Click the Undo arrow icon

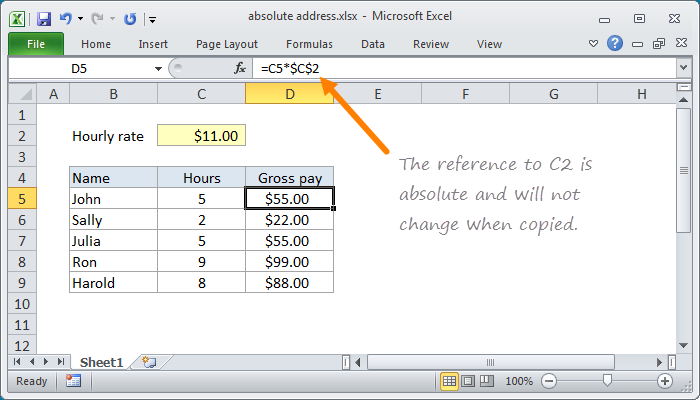[66, 18]
